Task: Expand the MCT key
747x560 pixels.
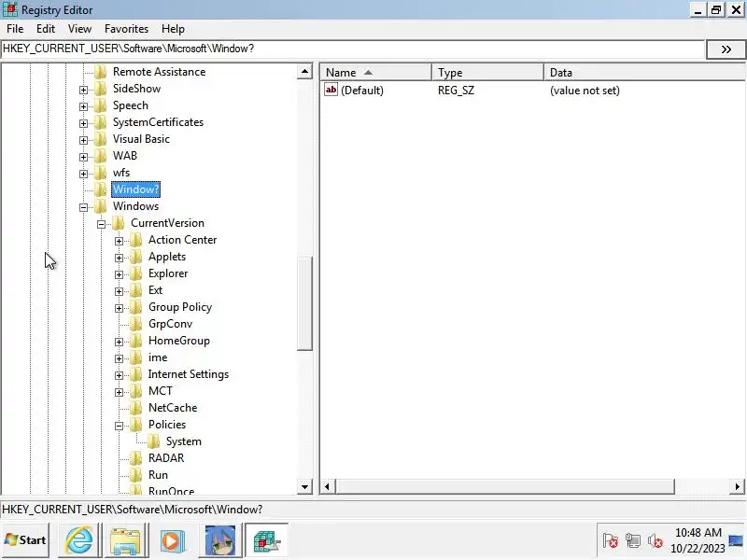Action: coord(120,392)
